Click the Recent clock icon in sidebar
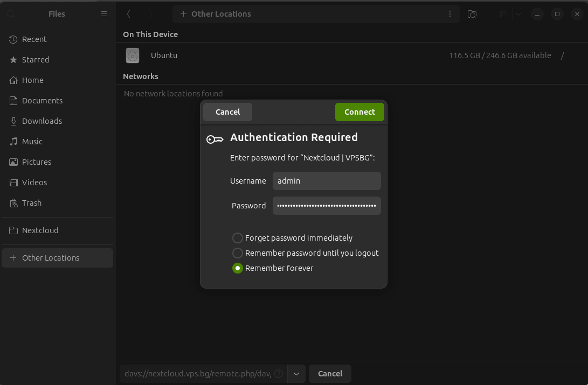Screen dimensions: 588x385 coord(13,39)
